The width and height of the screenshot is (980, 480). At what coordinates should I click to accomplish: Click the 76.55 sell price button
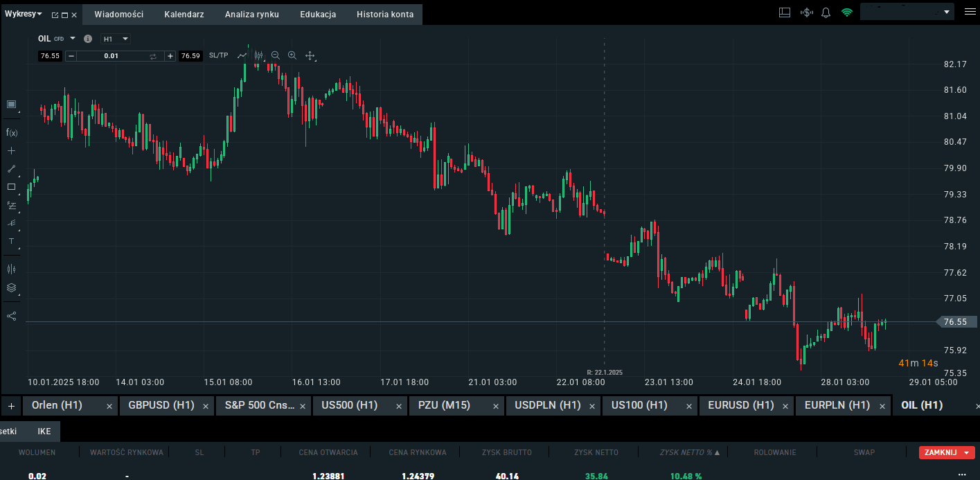50,56
